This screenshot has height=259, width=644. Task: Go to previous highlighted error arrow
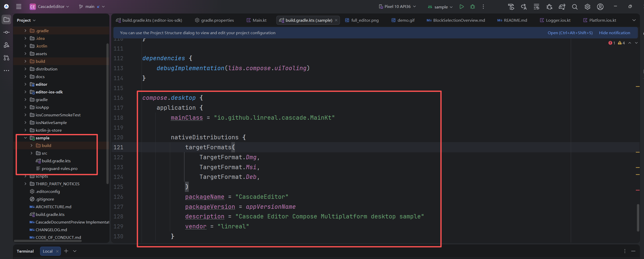(630, 43)
